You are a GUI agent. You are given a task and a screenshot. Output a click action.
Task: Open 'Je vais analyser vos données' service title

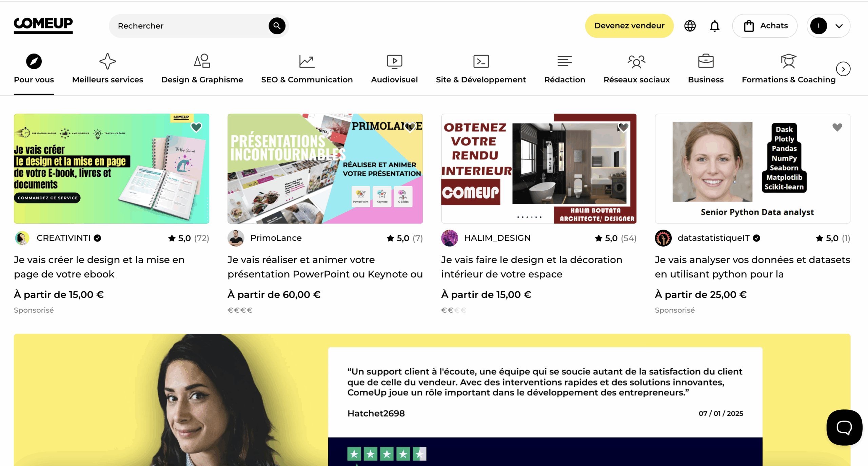752,267
